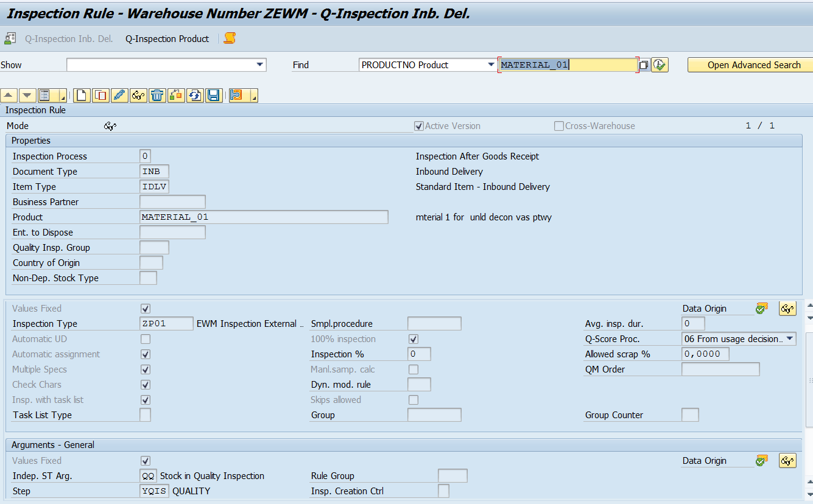Open the Find criteria dropdown showing PRODUCTNO Product
The image size is (813, 504).
click(491, 65)
